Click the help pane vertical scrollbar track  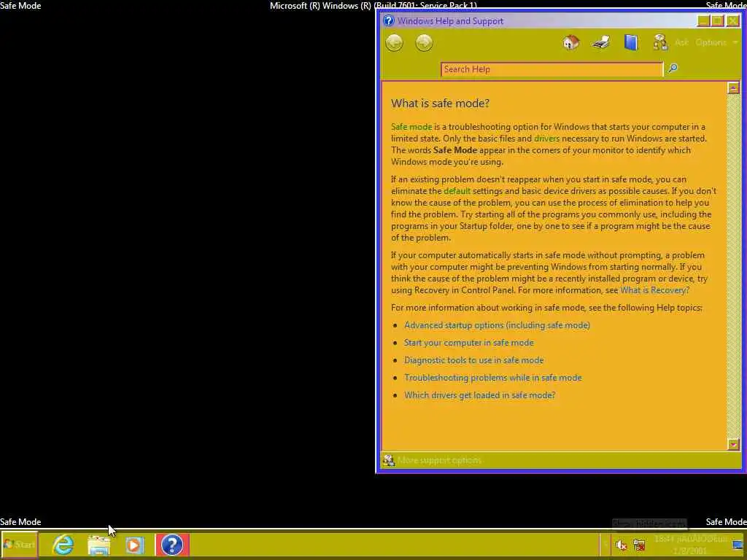point(733,265)
